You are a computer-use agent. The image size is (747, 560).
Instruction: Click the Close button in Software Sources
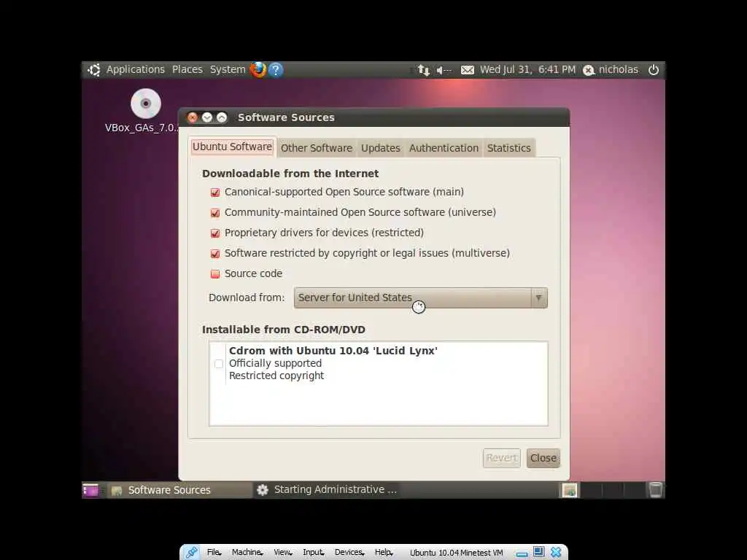click(543, 458)
